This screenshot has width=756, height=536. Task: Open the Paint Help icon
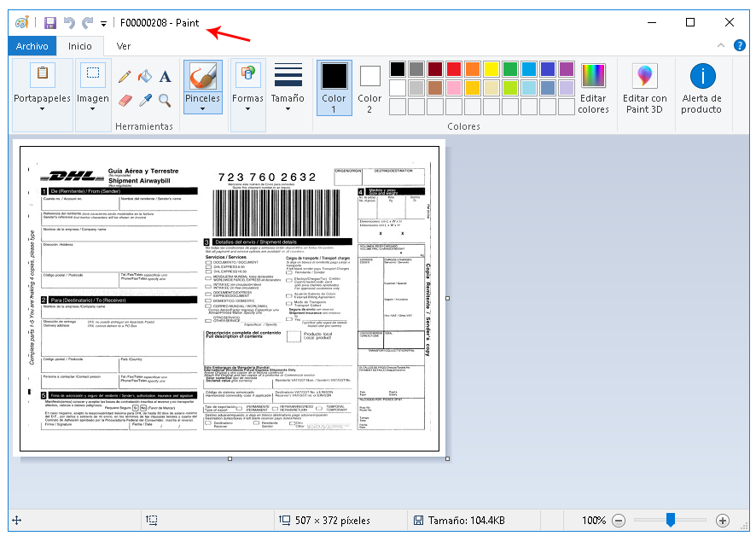[x=740, y=45]
